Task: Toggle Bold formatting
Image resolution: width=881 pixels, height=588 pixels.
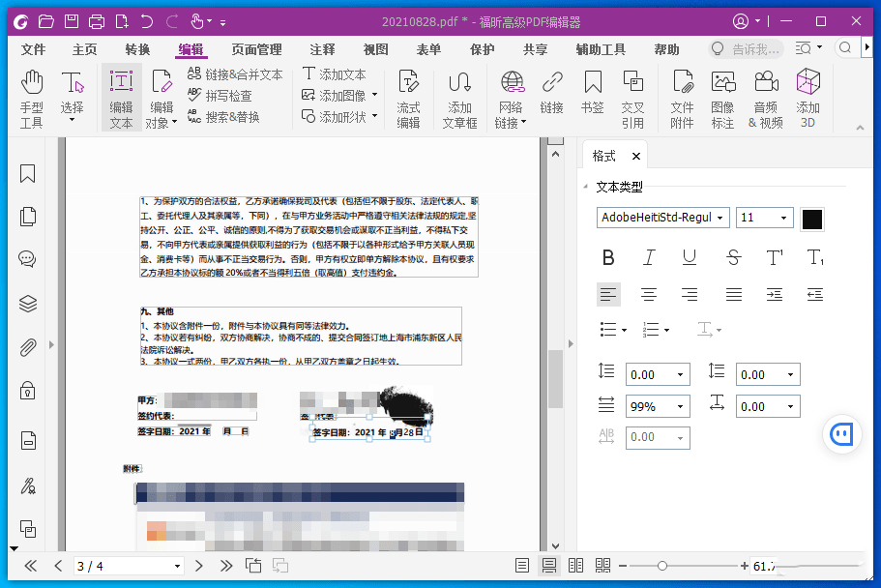Action: (x=608, y=257)
